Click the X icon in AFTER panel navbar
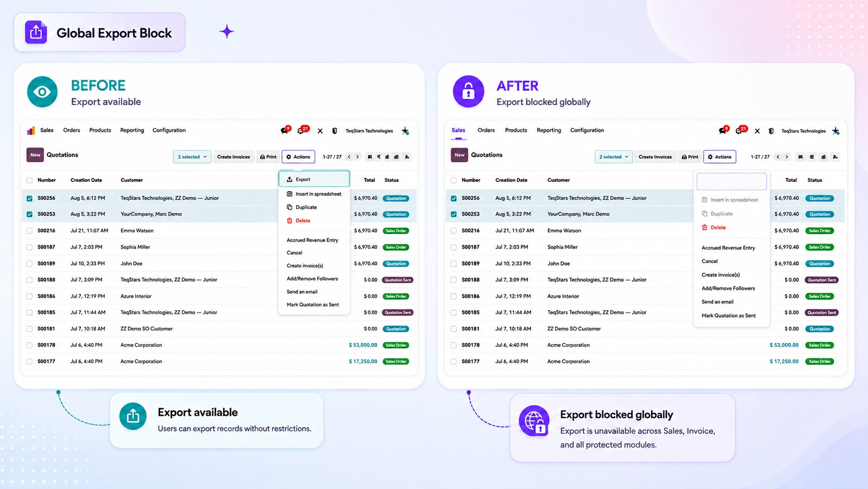 coord(757,131)
